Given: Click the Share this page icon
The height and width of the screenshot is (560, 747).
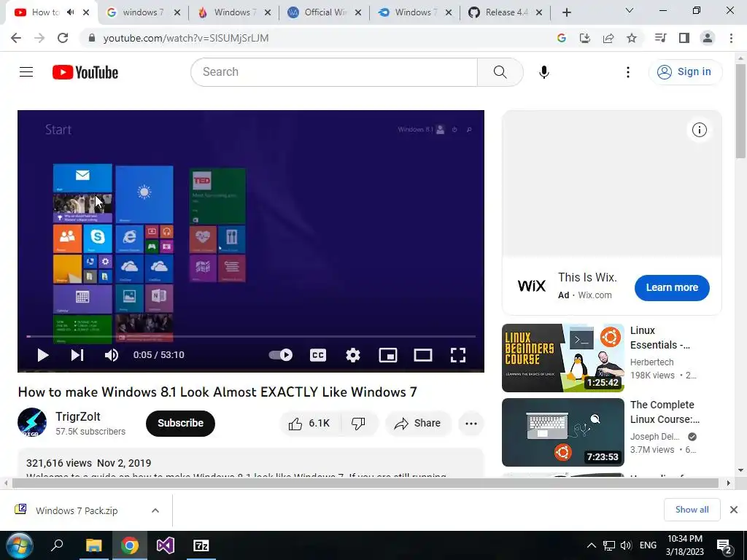Looking at the screenshot, I should click(x=608, y=38).
